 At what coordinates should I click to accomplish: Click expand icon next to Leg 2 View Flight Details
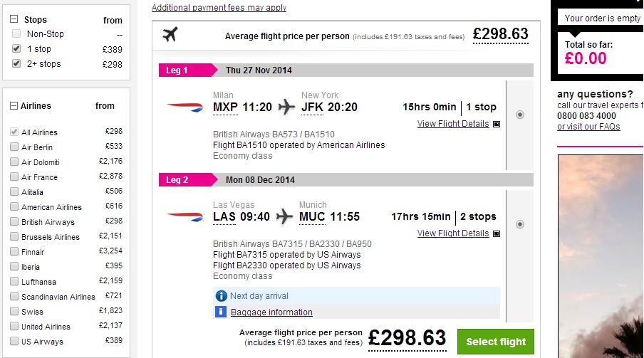pos(497,233)
